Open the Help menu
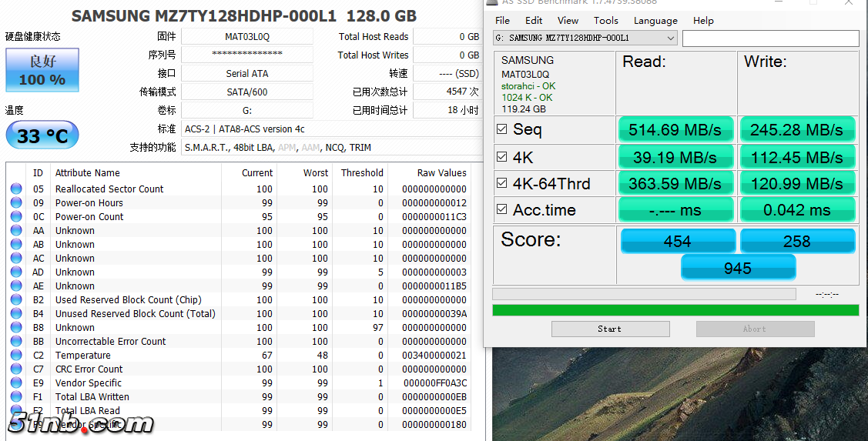The height and width of the screenshot is (441, 868). (x=703, y=21)
